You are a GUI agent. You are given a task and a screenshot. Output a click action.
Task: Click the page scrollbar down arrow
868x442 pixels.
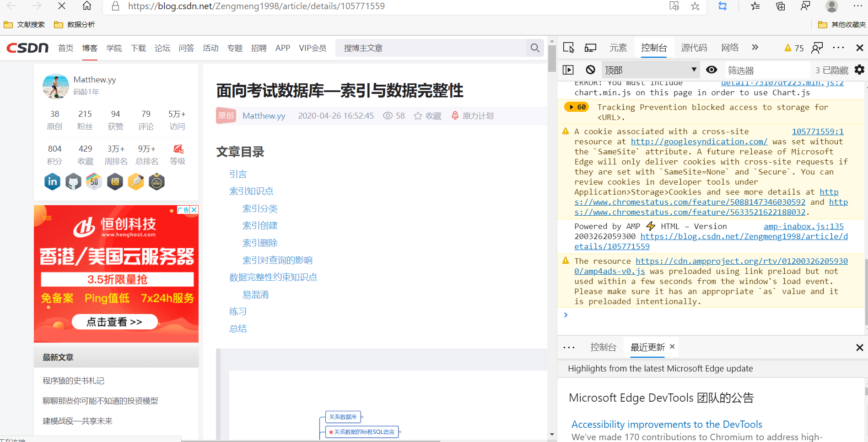pos(552,434)
